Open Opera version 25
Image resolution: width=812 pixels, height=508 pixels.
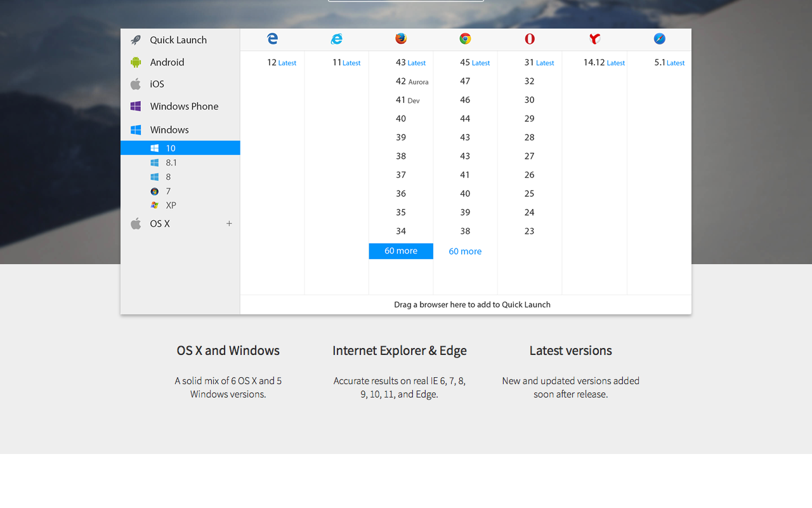(x=530, y=194)
